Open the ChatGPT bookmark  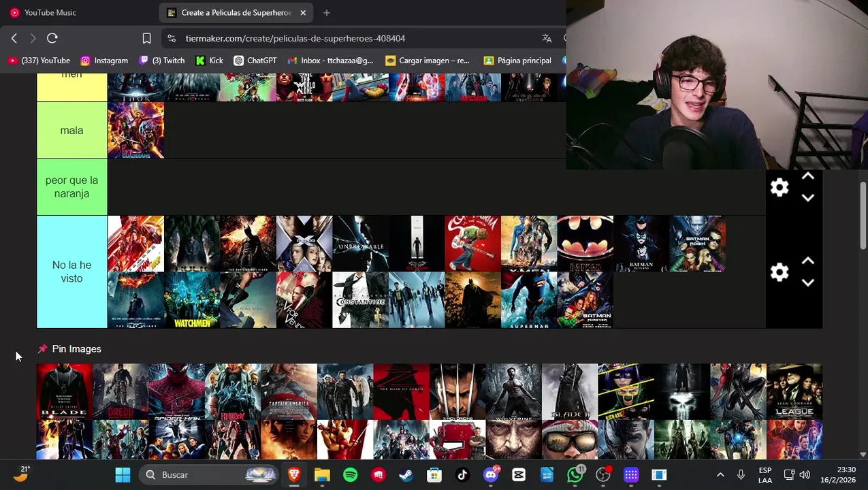255,61
